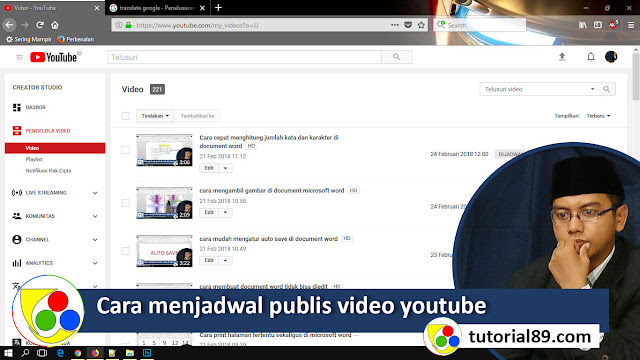Open the Firefox library icon
The width and height of the screenshot is (640, 360).
(x=582, y=25)
